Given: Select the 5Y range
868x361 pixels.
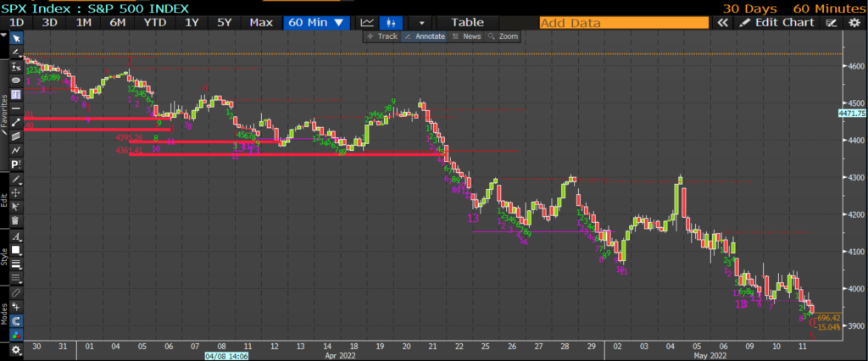Looking at the screenshot, I should (225, 23).
